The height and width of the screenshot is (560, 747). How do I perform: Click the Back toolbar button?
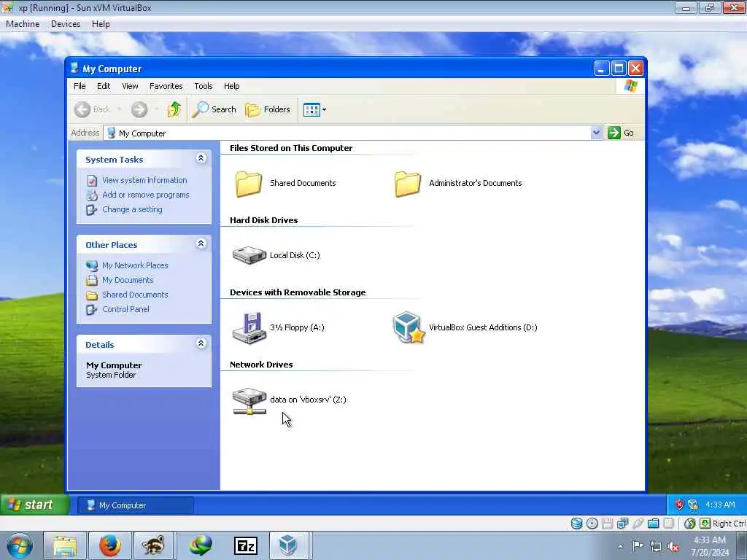93,109
